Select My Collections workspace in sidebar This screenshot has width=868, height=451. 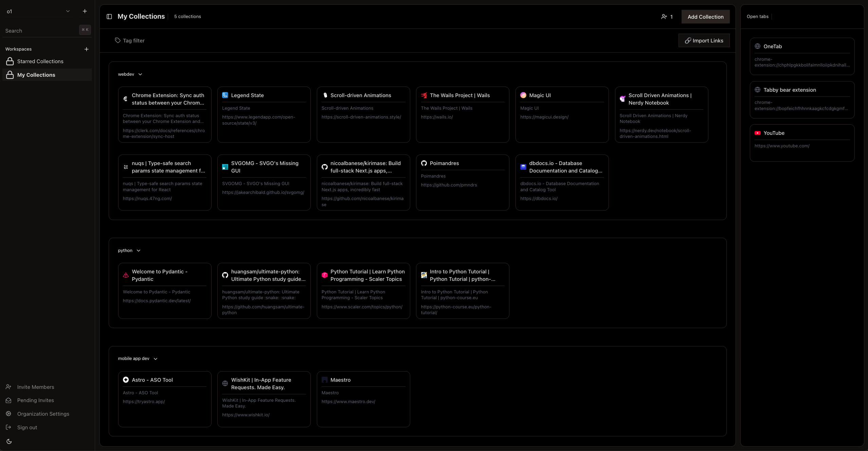click(x=47, y=75)
